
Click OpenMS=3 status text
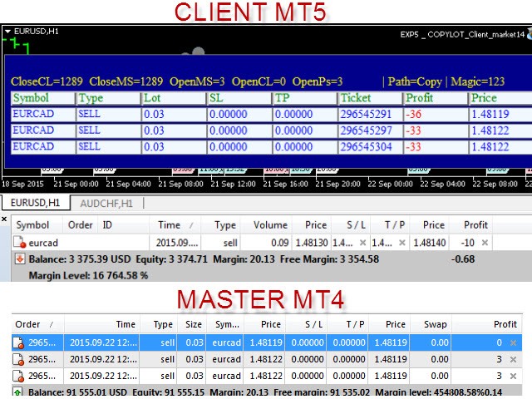197,81
